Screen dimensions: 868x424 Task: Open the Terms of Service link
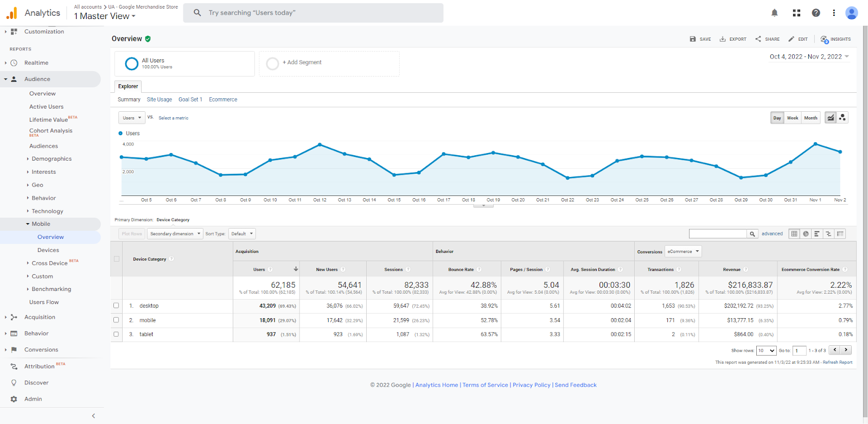(485, 385)
